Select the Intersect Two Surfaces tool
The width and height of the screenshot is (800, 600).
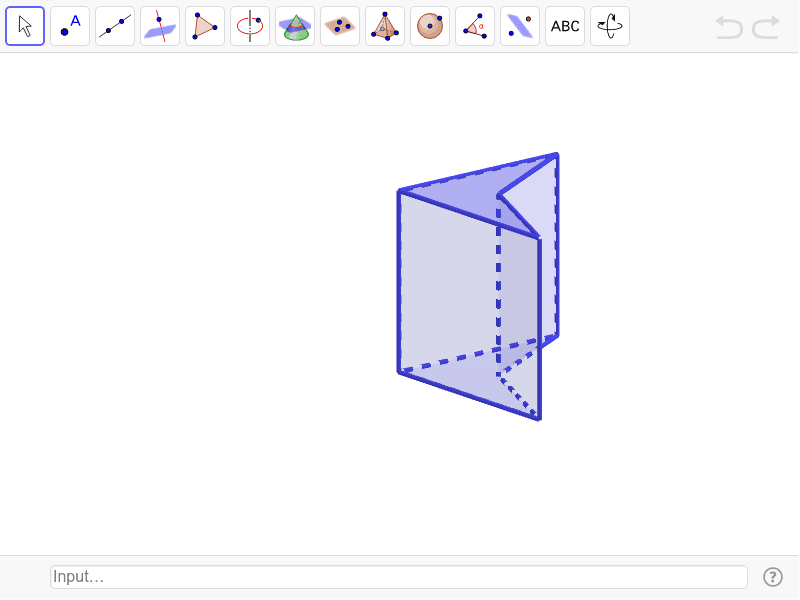coord(295,25)
